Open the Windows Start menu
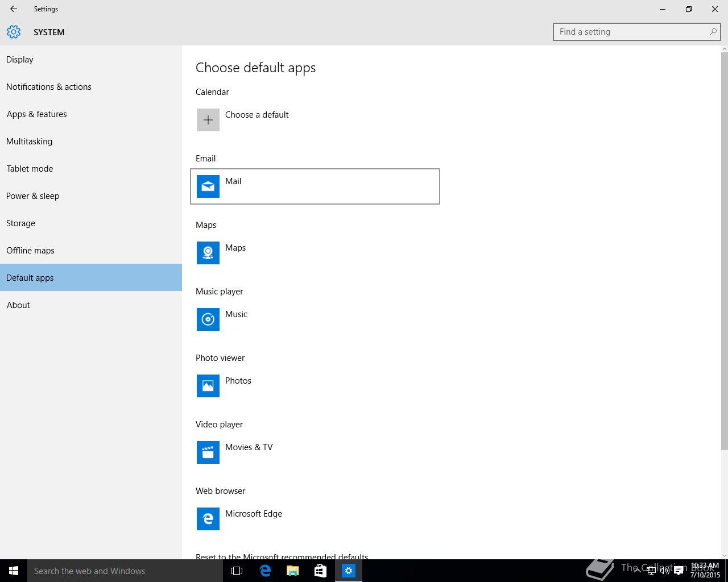Viewport: 728px width, 582px height. (14, 571)
